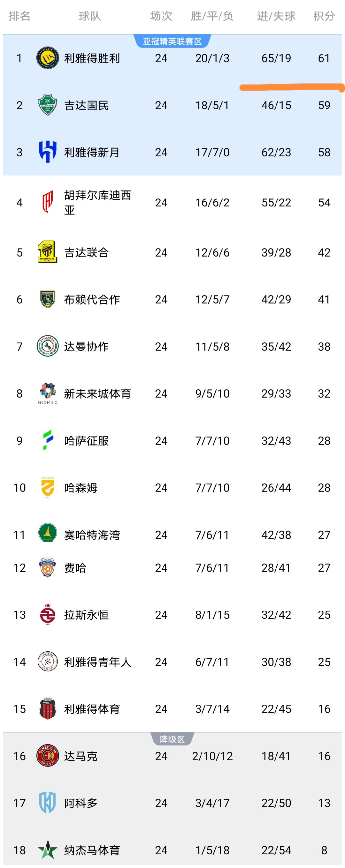Select the 胜/平/负 column header
Image resolution: width=345 pixels, height=868 pixels.
coord(212,16)
